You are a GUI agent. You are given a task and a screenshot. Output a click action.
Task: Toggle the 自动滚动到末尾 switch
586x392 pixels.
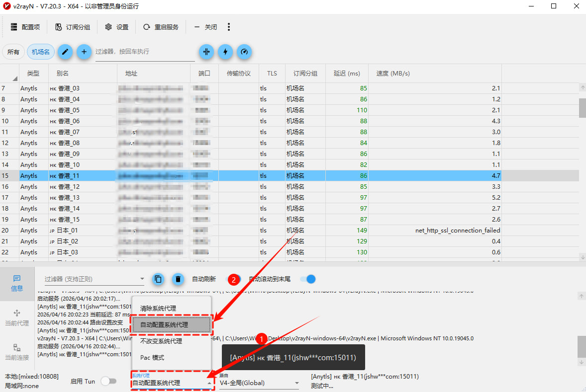pyautogui.click(x=308, y=279)
